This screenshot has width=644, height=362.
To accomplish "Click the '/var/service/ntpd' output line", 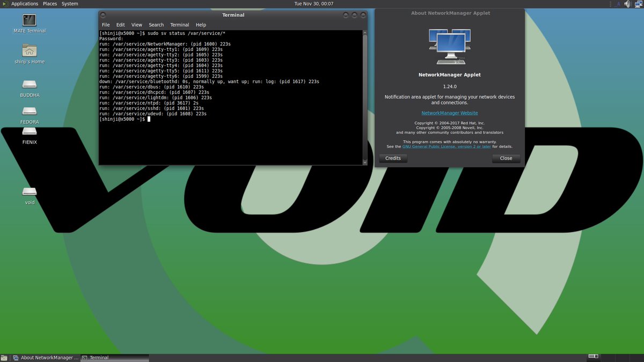I will [149, 103].
